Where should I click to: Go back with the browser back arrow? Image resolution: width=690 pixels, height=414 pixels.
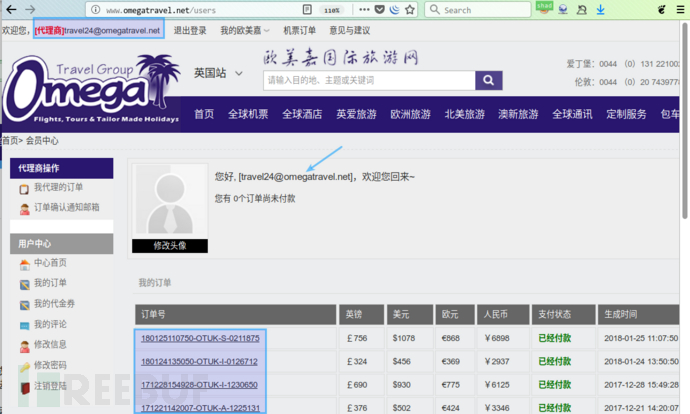11,9
